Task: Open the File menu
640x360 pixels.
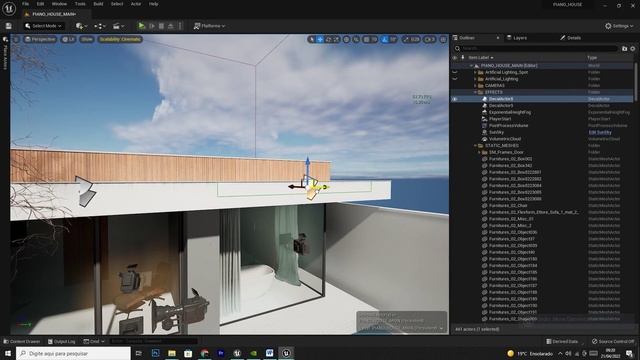Action: [25, 4]
